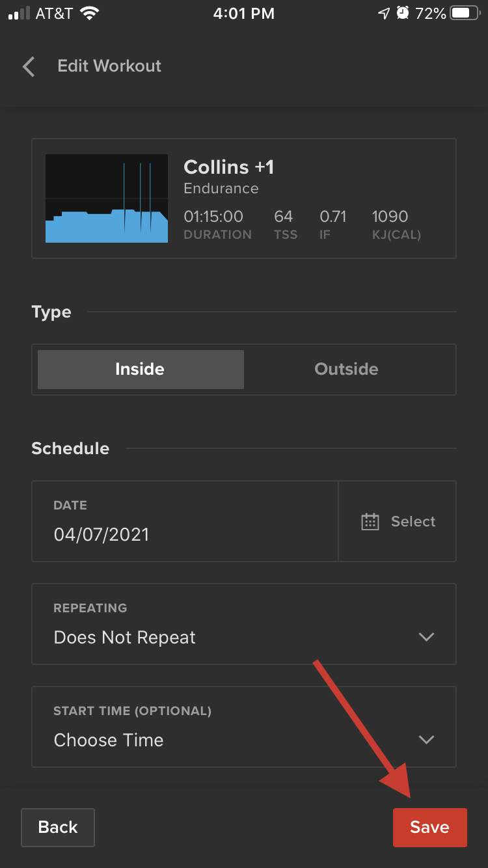Tap the Back button at bottom
Viewport: 488px width, 868px height.
point(58,828)
